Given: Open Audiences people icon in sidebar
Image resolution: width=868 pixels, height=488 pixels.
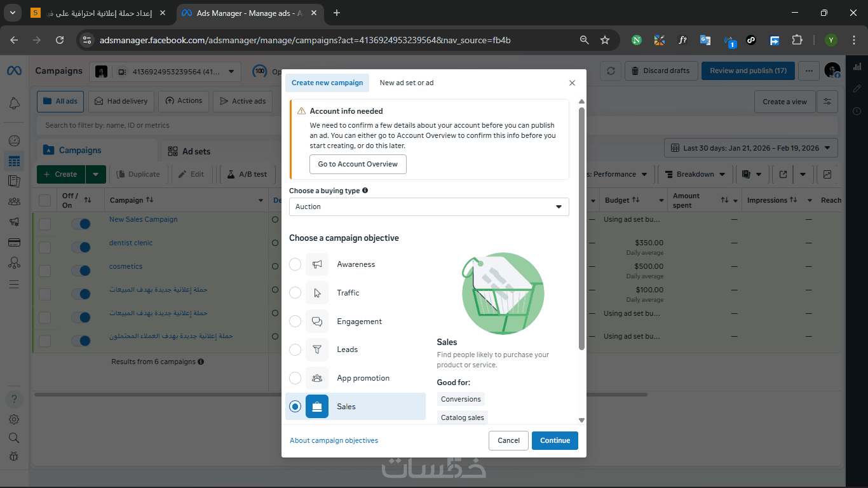Looking at the screenshot, I should [14, 201].
